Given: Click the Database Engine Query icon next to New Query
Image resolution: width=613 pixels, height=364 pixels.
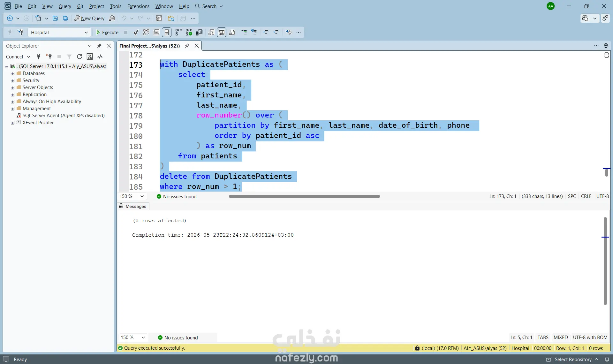Looking at the screenshot, I should [x=112, y=19].
